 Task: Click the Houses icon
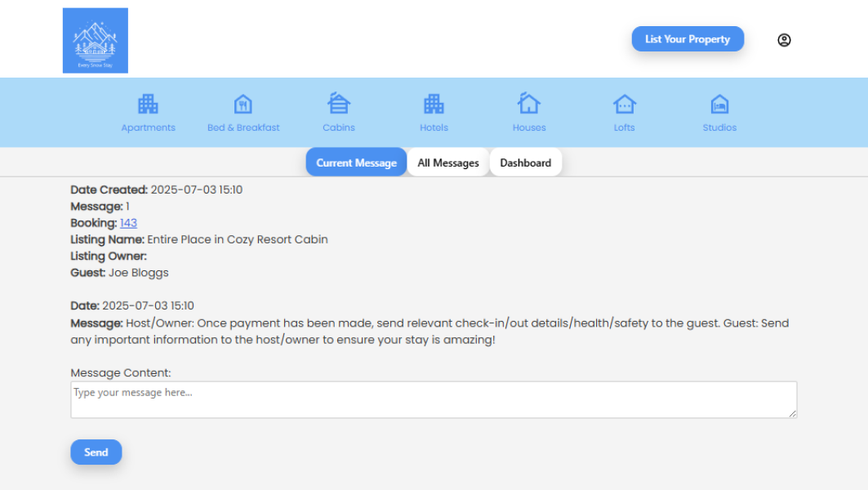pos(529,104)
